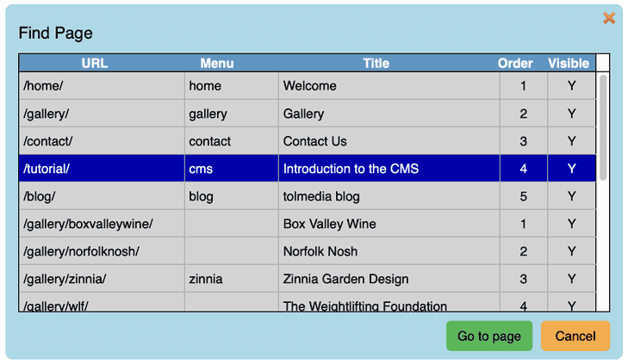Select The Weightlifting Foundation row

click(x=364, y=305)
